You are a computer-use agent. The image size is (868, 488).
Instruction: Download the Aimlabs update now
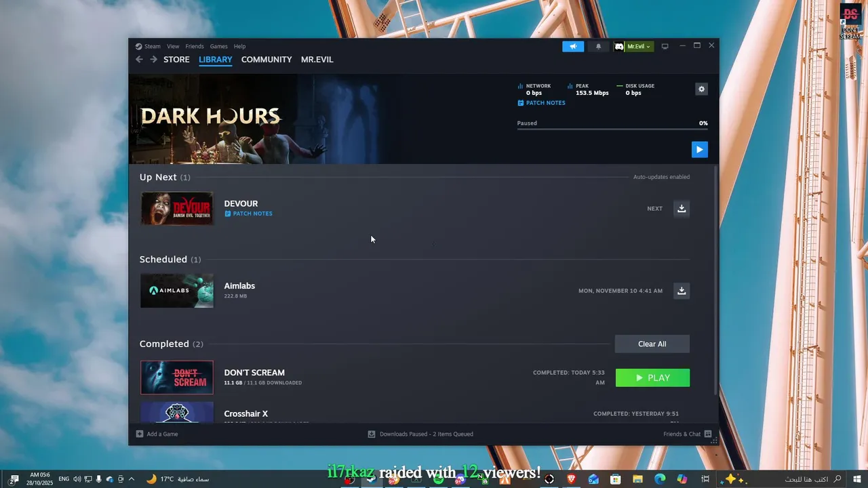[682, 291]
